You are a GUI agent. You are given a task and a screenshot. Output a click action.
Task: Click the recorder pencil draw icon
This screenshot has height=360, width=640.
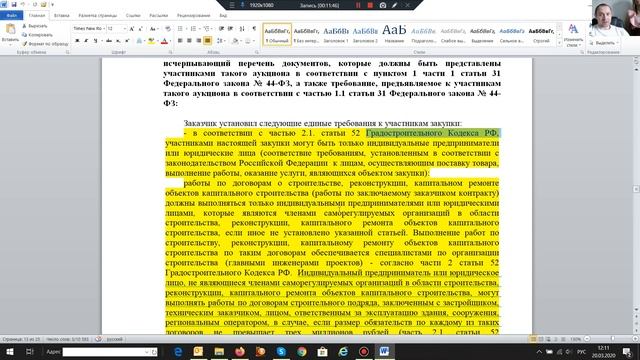[x=395, y=5]
